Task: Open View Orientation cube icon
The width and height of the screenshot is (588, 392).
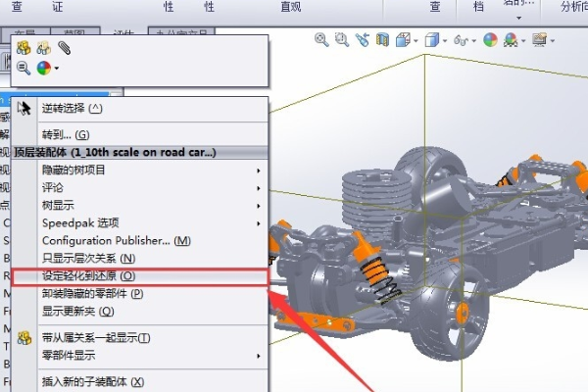Action: pyautogui.click(x=403, y=39)
